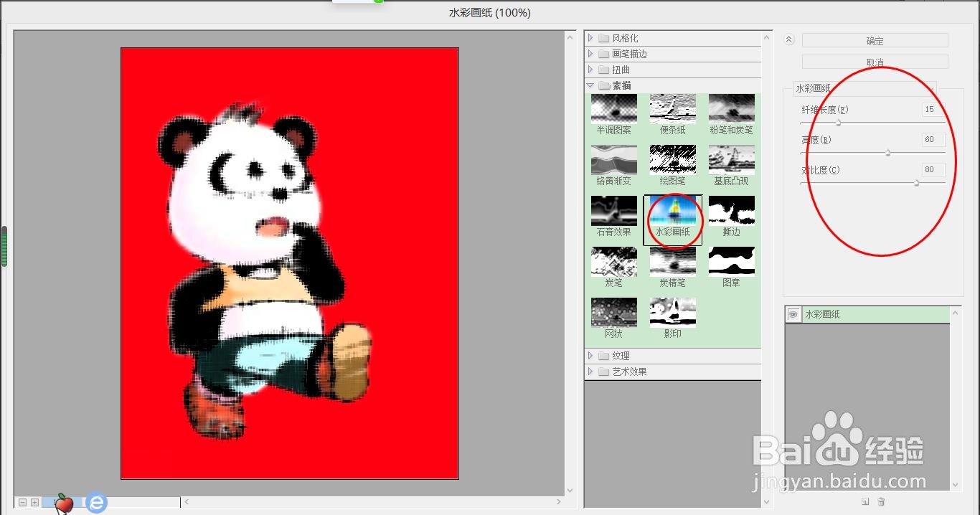Expand the 风格化 filter category
This screenshot has width=980, height=515.
click(591, 37)
